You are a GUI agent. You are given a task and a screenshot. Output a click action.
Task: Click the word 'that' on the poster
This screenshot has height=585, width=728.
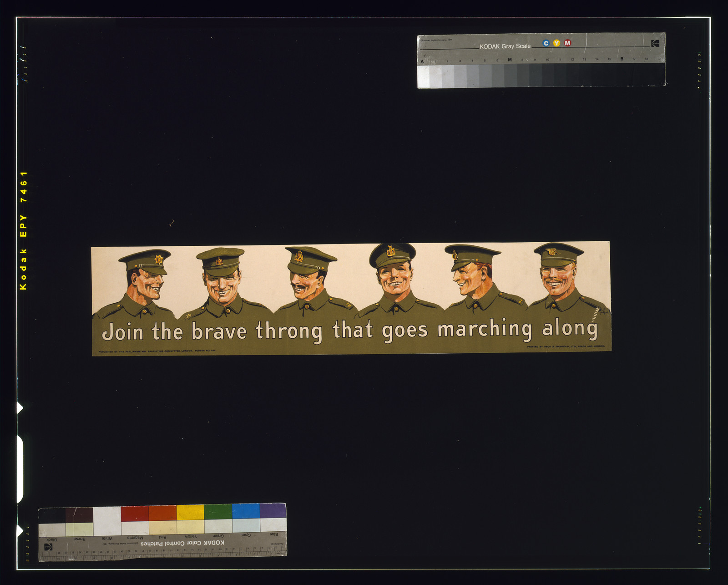click(x=353, y=329)
